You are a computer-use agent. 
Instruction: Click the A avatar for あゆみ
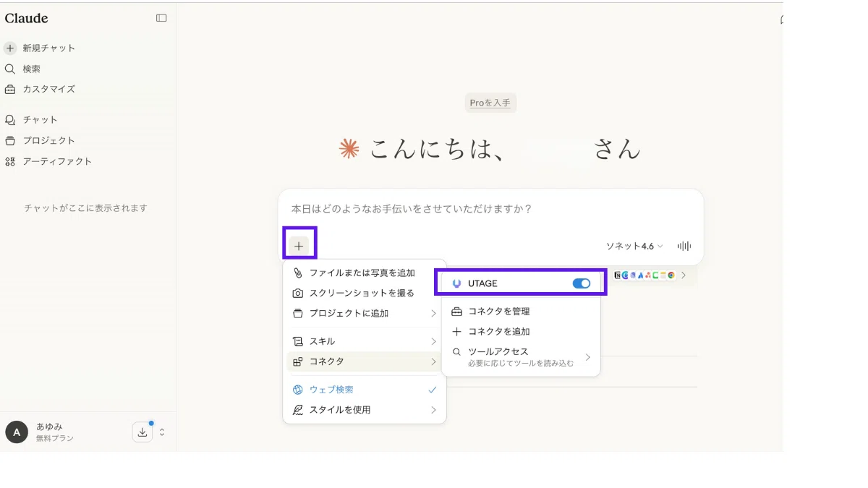(x=17, y=432)
